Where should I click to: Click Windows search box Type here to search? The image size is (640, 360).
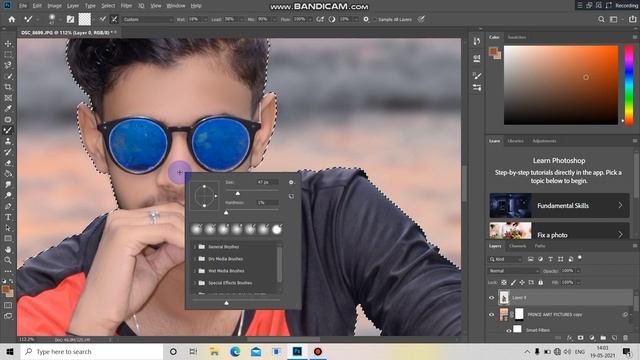(x=92, y=351)
